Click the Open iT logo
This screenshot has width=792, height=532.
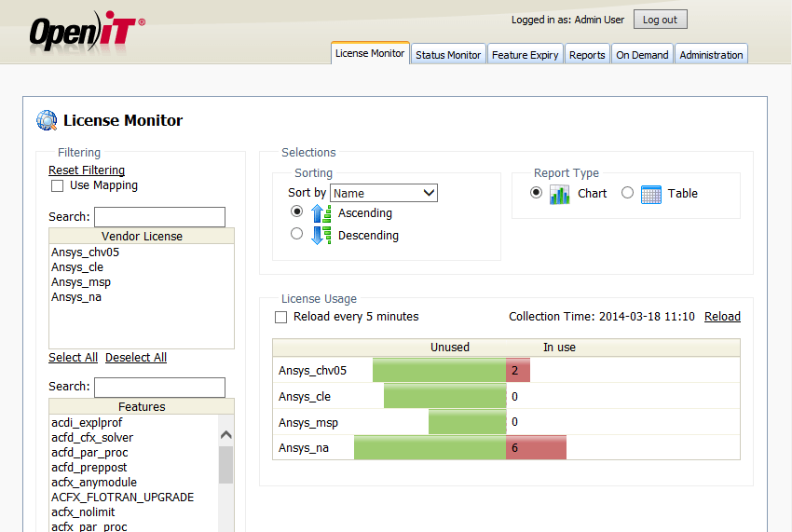click(87, 32)
